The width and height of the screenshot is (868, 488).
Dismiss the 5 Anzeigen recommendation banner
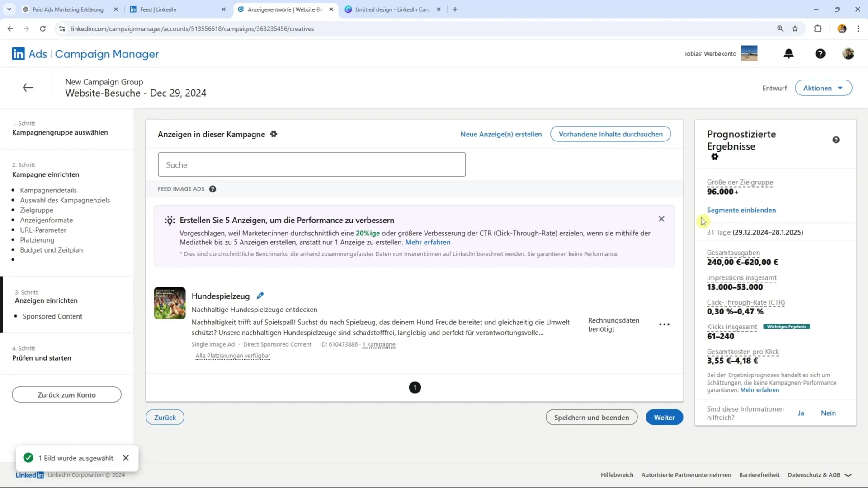pyautogui.click(x=661, y=219)
